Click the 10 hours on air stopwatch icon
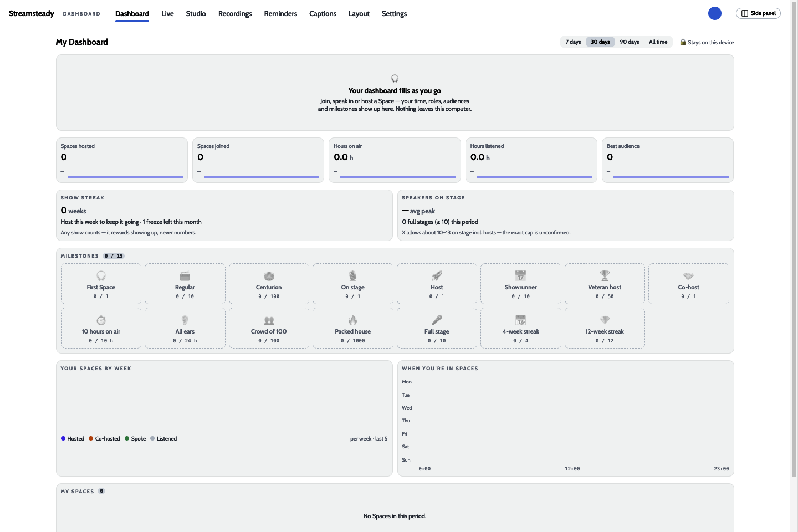 click(101, 320)
